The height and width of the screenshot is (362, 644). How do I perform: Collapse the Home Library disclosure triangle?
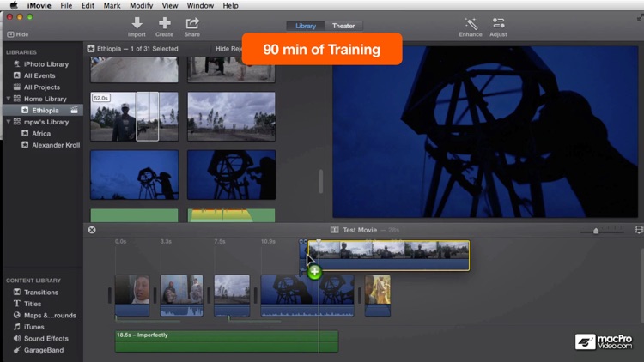click(9, 99)
